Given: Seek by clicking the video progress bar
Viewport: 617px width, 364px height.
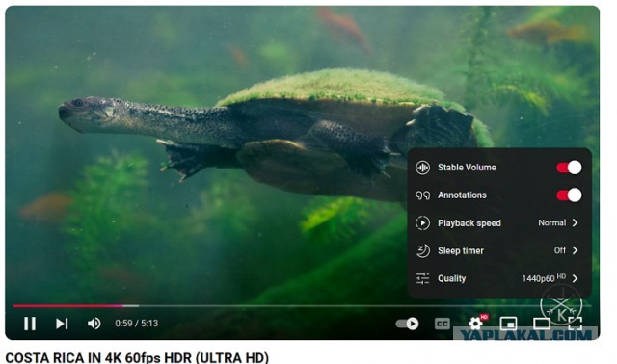Looking at the screenshot, I should point(302,305).
